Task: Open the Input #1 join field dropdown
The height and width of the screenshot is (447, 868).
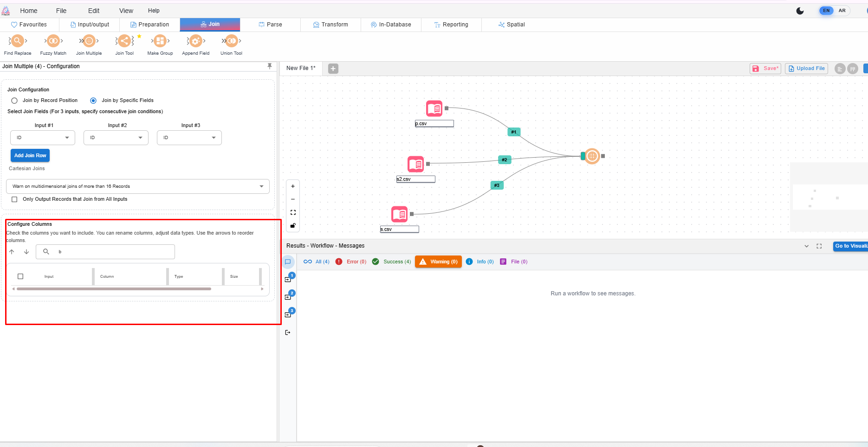Action: pyautogui.click(x=43, y=138)
